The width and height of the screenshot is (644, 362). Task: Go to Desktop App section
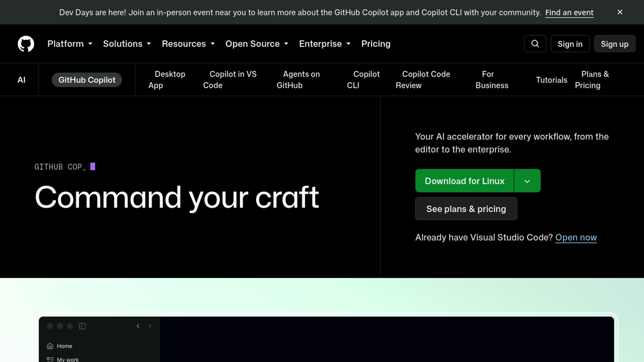pos(167,80)
